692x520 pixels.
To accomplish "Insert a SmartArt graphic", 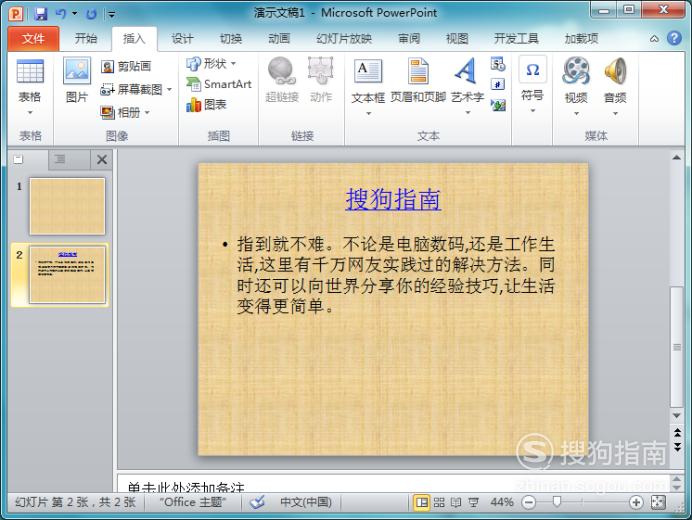I will point(218,84).
